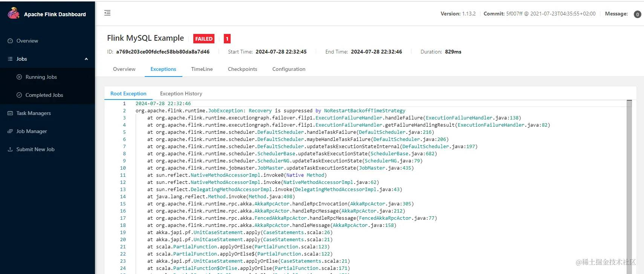Click stack trace line FencedAkkaRpcActor.java:77
The height and width of the screenshot is (274, 644).
click(x=292, y=218)
